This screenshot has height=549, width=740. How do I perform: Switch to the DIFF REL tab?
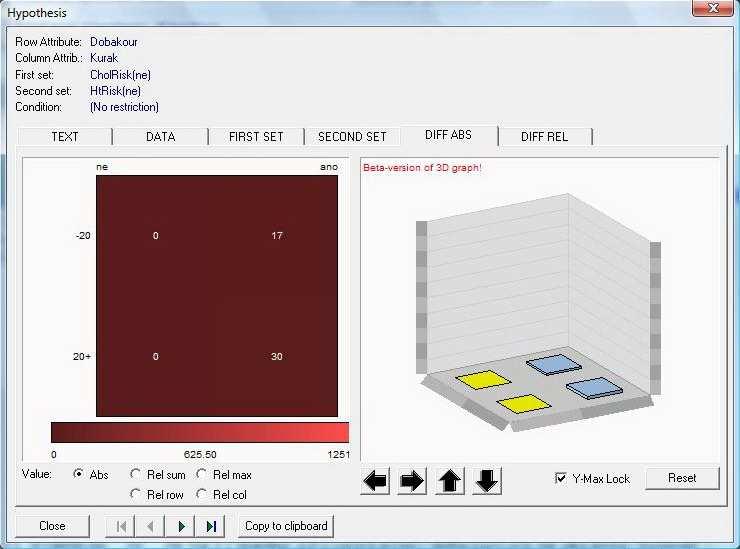(544, 137)
